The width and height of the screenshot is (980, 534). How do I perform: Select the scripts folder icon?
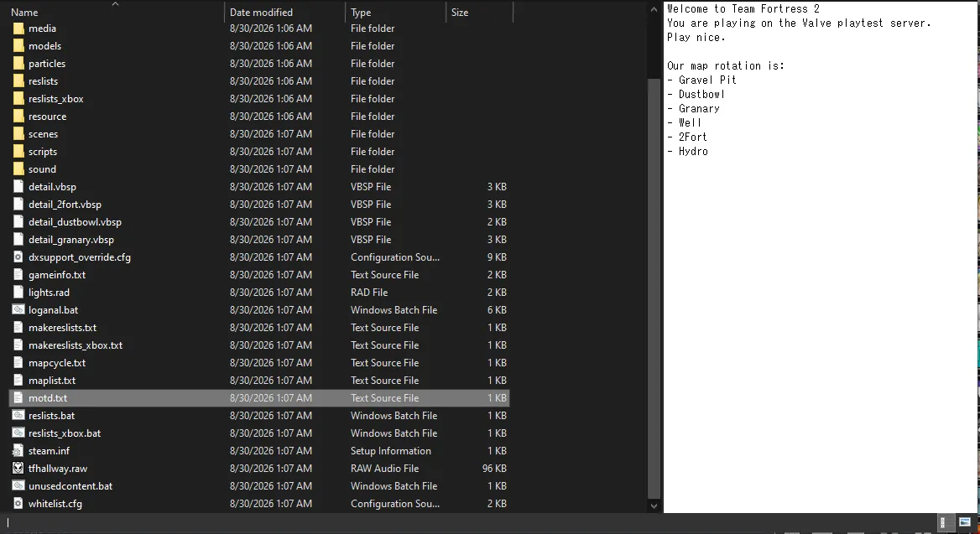(x=18, y=151)
